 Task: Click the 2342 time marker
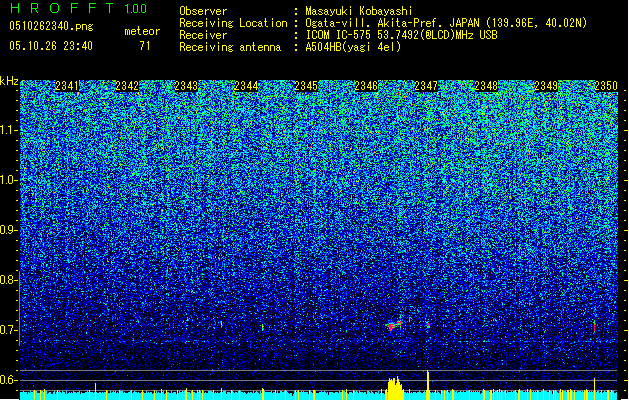[127, 86]
